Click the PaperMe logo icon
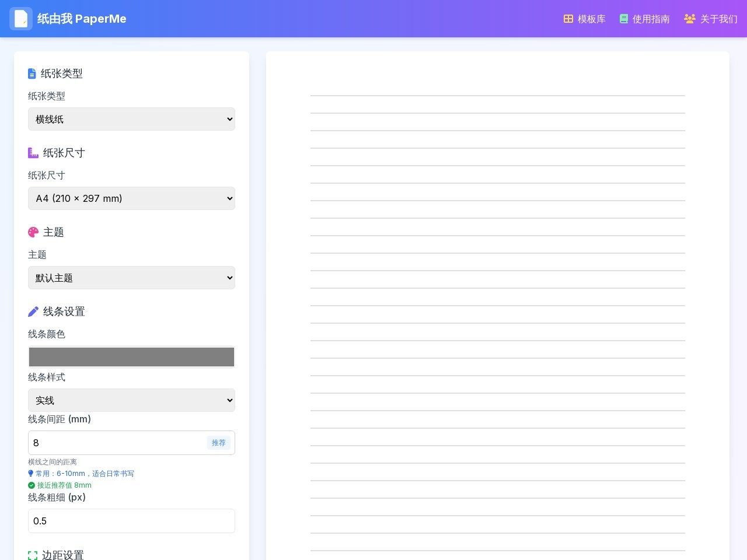The width and height of the screenshot is (747, 560). tap(21, 19)
